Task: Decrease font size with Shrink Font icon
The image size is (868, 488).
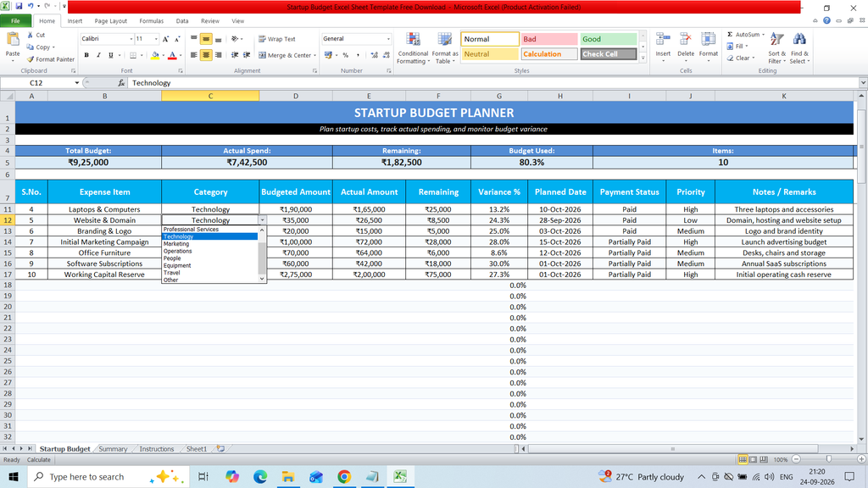Action: coord(177,39)
